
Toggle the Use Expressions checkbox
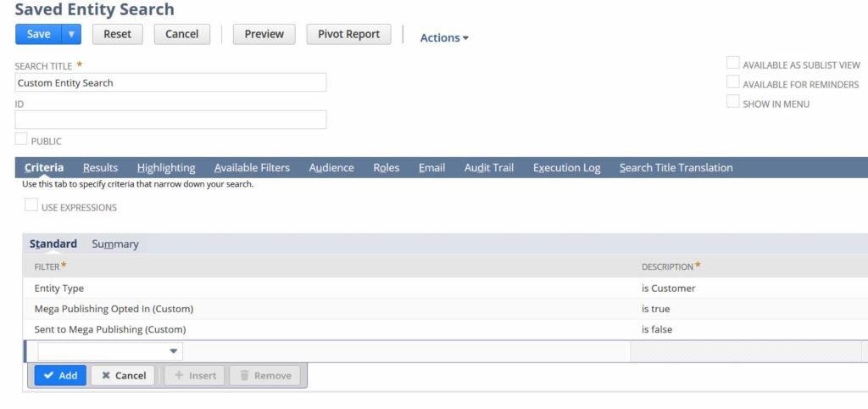click(31, 205)
